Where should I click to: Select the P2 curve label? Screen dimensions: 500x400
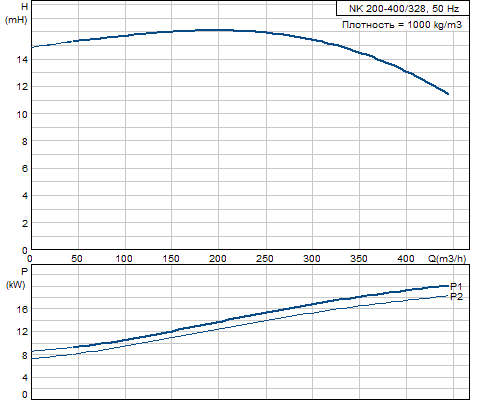456,297
